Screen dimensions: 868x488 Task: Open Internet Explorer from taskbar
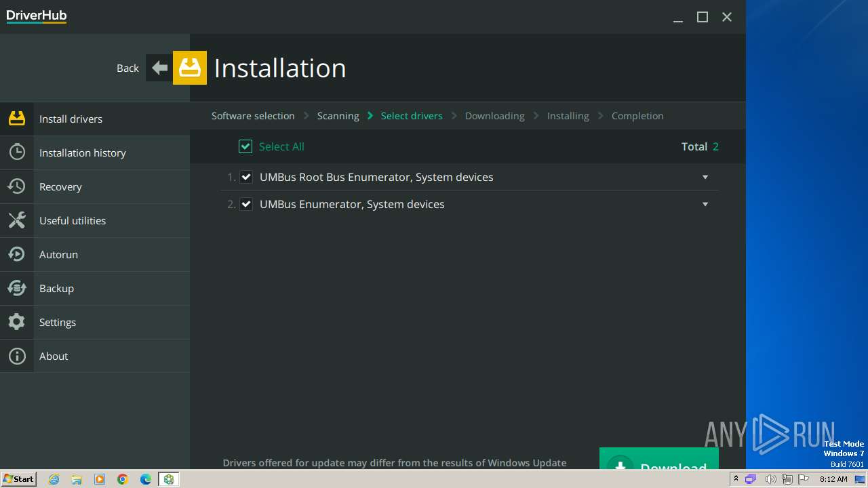tap(54, 479)
